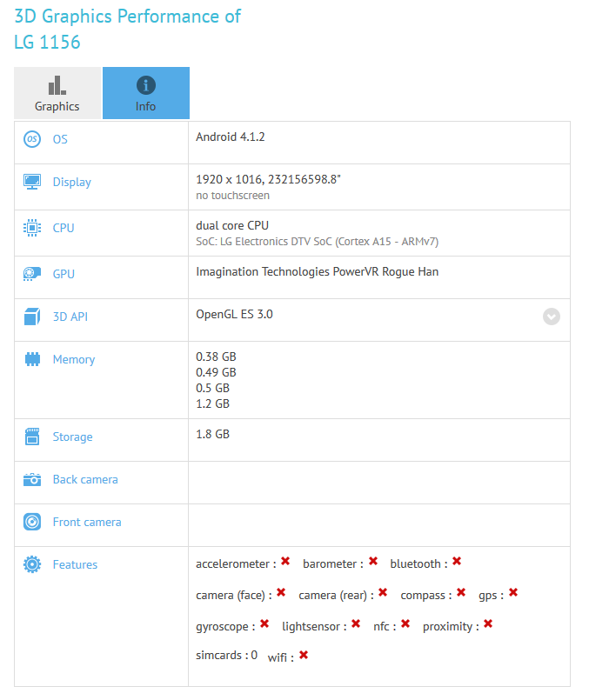This screenshot has height=700, width=589.
Task: Click the red X next to camera (rear)
Action: tap(383, 592)
